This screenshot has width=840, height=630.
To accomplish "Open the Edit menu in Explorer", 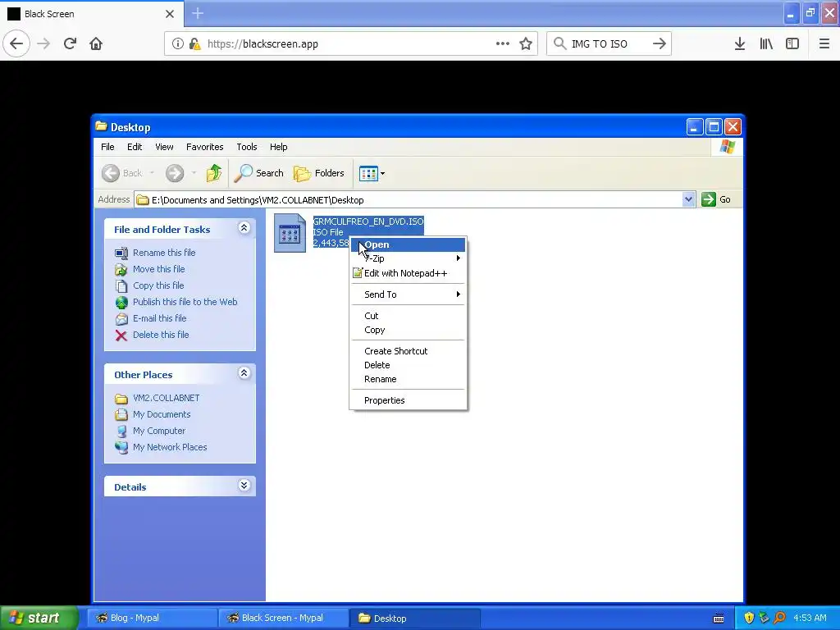I will point(135,147).
